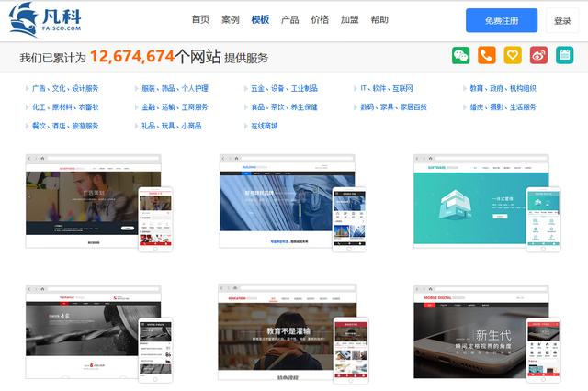Open category 在线商城
Screen dimensions: 588x391
tap(265, 126)
